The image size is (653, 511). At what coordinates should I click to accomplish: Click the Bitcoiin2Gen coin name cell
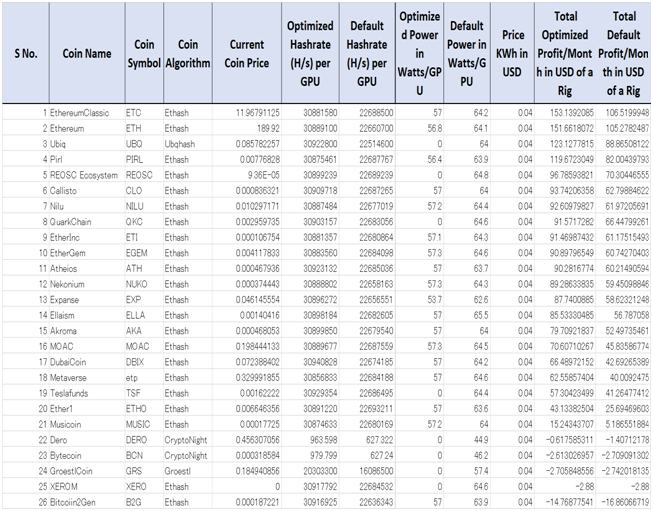coord(87,502)
